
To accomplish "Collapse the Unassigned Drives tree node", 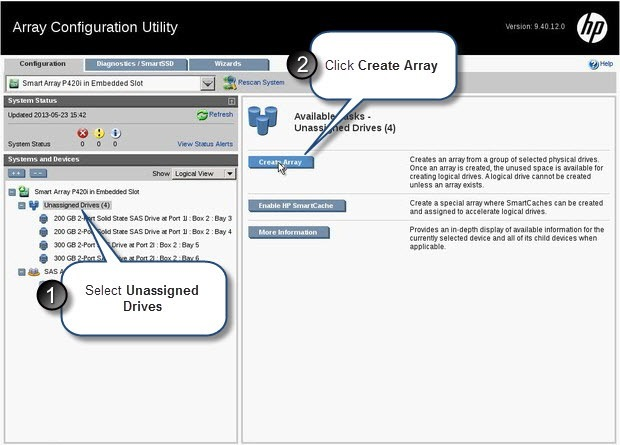I will pos(22,206).
